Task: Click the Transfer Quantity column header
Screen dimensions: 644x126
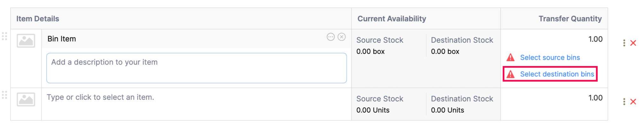Action: tap(570, 19)
